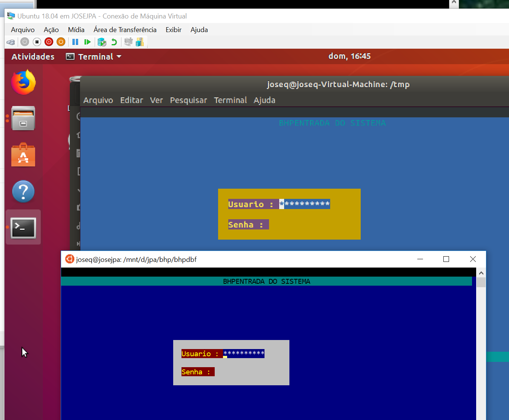Open the Pesquisar menu in the terminal
The width and height of the screenshot is (509, 420).
(189, 100)
